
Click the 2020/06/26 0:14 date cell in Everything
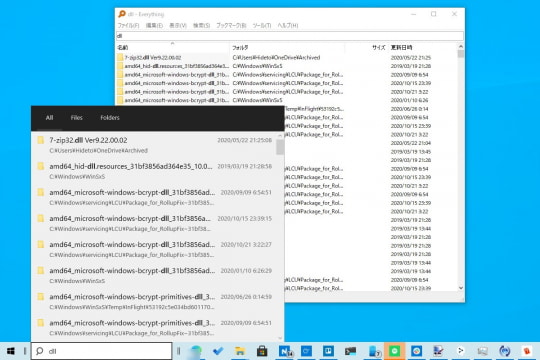(x=409, y=109)
